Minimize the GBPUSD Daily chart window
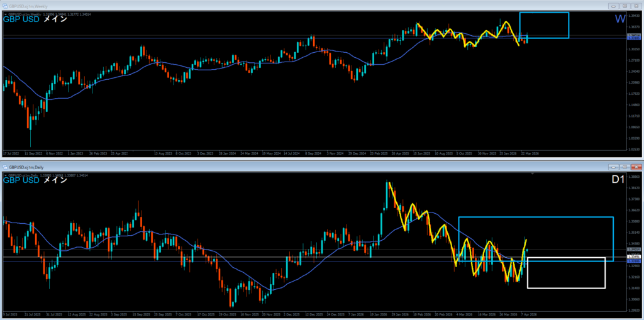The width and height of the screenshot is (644, 320). point(614,167)
